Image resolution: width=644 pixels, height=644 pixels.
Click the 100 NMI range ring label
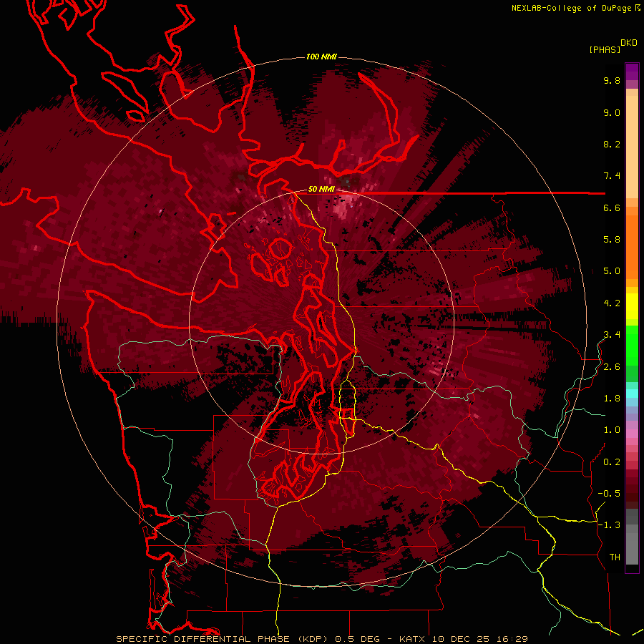[321, 57]
